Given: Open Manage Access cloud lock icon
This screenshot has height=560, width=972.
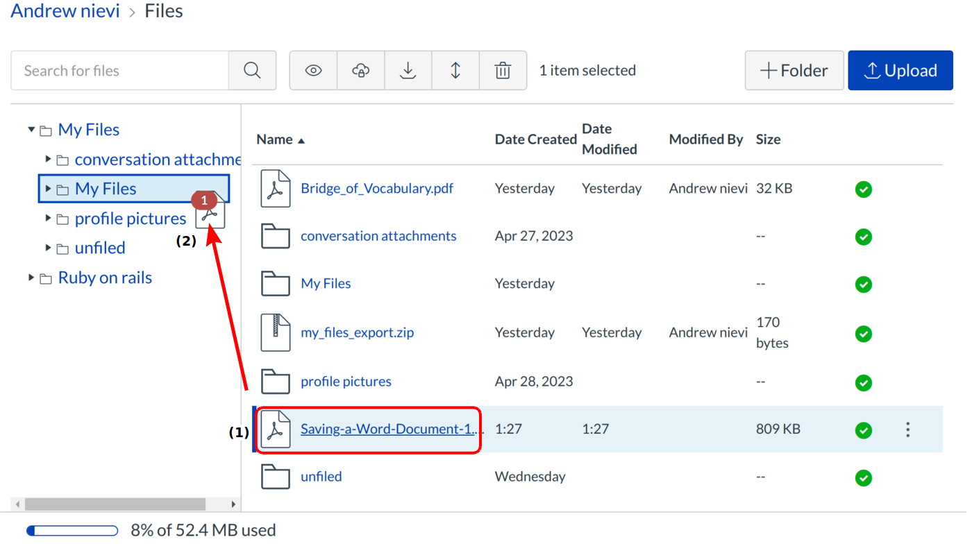Looking at the screenshot, I should pos(360,70).
